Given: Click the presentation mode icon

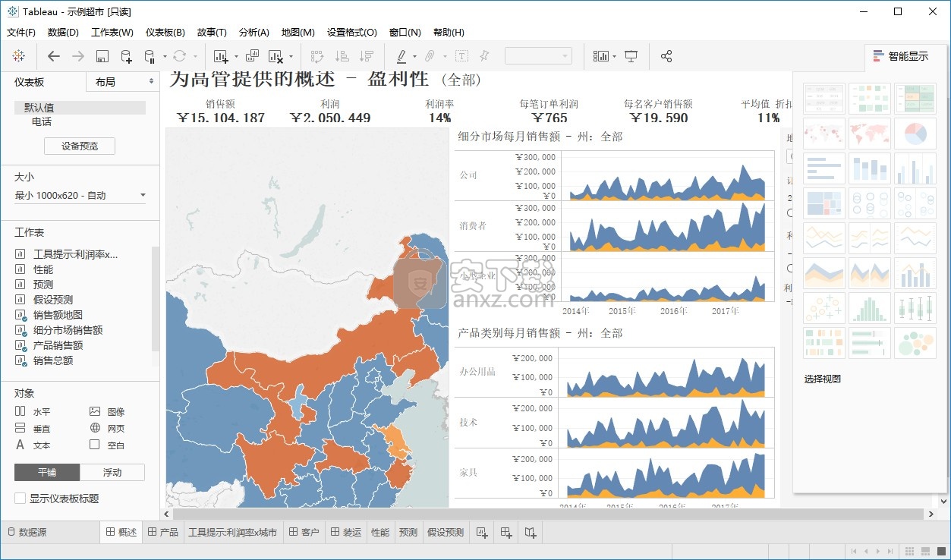Looking at the screenshot, I should pyautogui.click(x=631, y=56).
